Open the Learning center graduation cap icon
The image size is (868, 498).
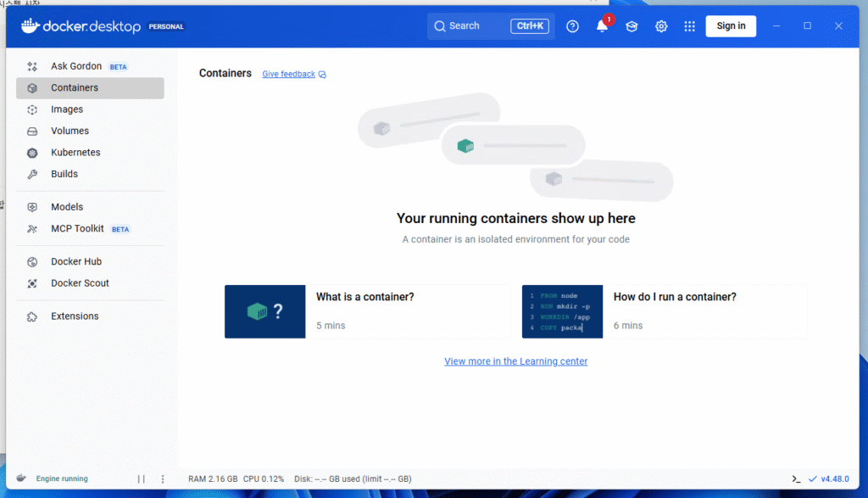pos(632,26)
